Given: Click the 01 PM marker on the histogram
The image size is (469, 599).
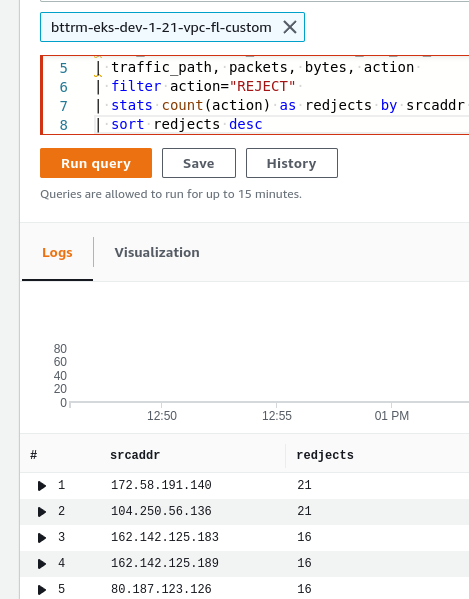Looking at the screenshot, I should click(x=391, y=415).
